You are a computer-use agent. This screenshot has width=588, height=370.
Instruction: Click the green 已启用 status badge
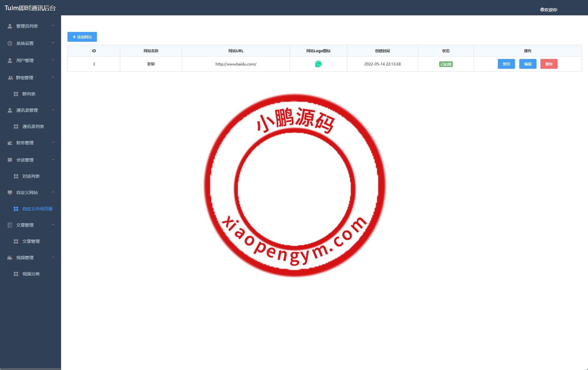click(446, 64)
